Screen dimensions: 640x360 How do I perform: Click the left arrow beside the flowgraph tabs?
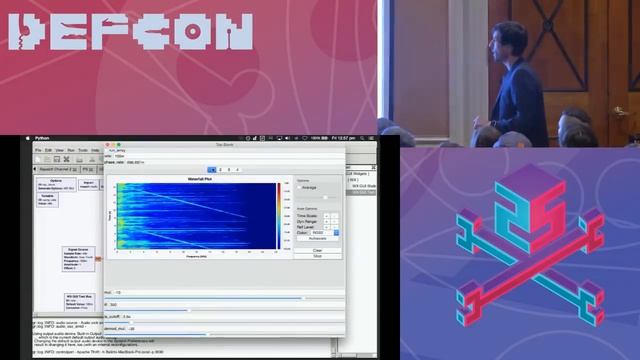pos(35,169)
